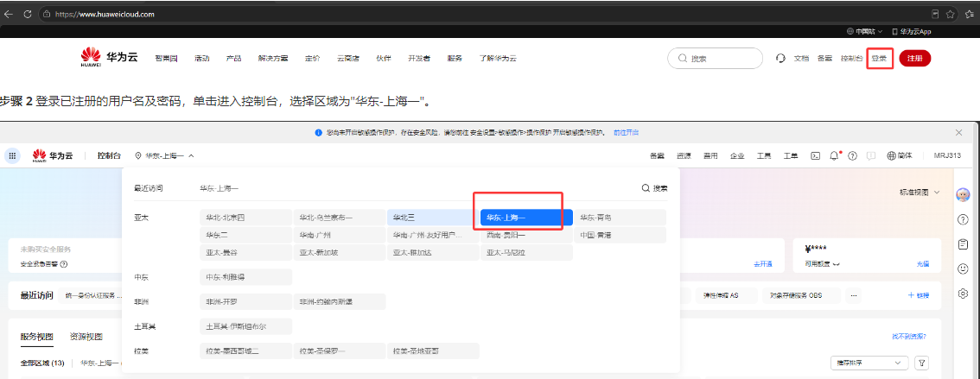Click the filter funnel icon
Image resolution: width=980 pixels, height=379 pixels.
click(920, 363)
